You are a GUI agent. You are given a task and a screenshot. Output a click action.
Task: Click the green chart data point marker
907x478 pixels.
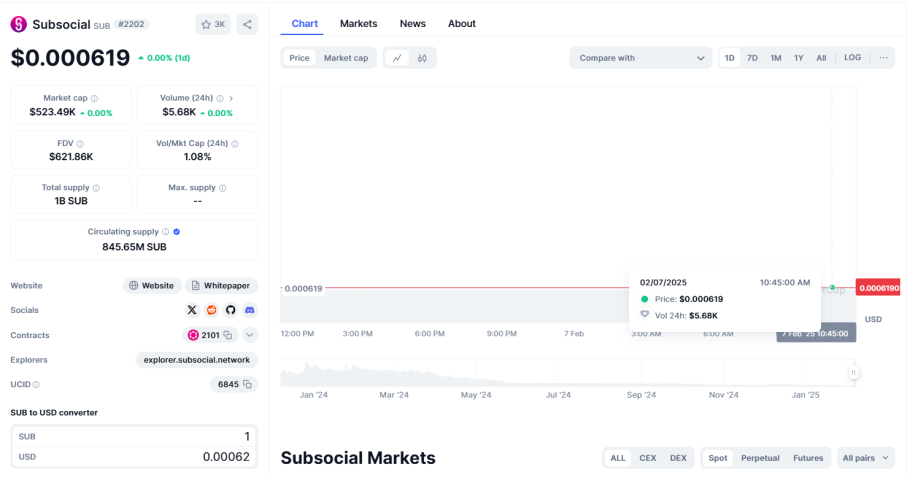(x=832, y=287)
